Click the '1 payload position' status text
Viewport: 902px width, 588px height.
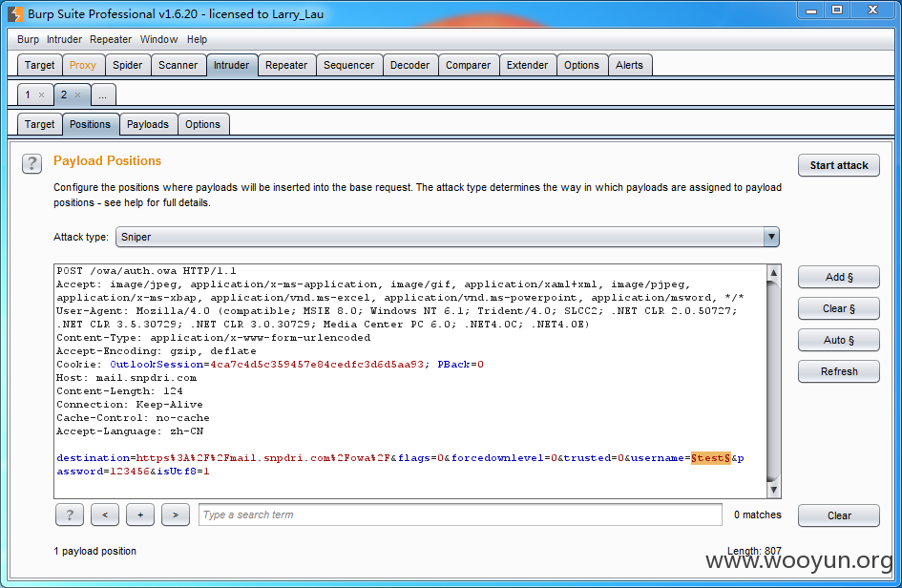94,551
